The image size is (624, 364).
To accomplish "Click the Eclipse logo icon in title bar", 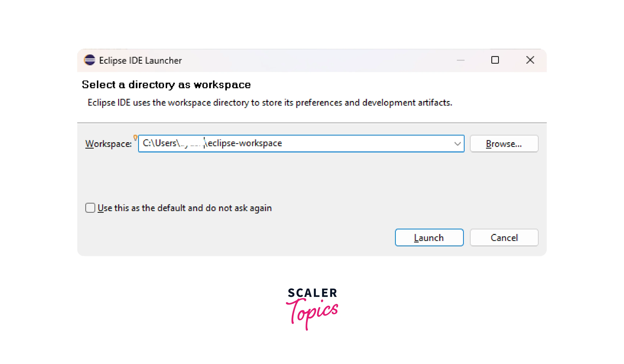I will [89, 60].
